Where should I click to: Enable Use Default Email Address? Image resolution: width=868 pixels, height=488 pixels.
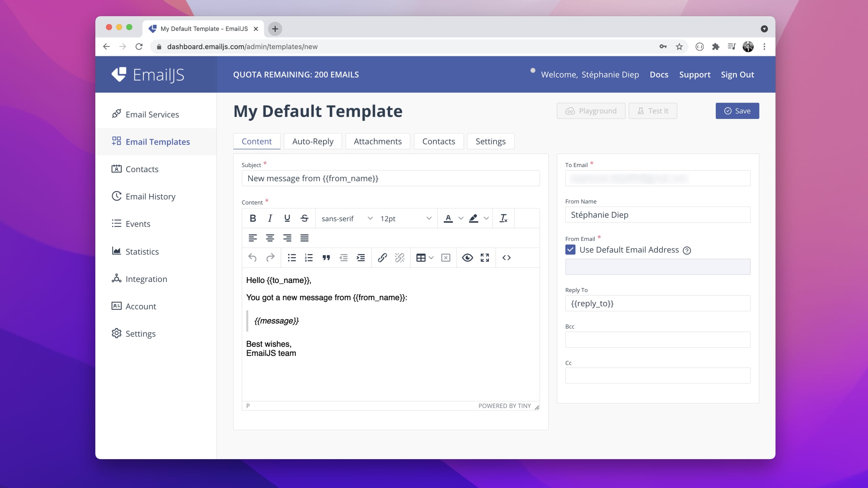(570, 249)
